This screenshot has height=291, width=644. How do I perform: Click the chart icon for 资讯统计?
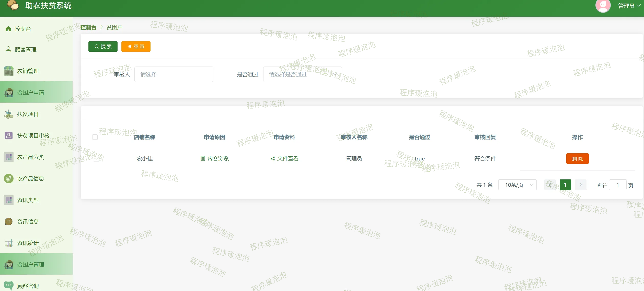9,243
